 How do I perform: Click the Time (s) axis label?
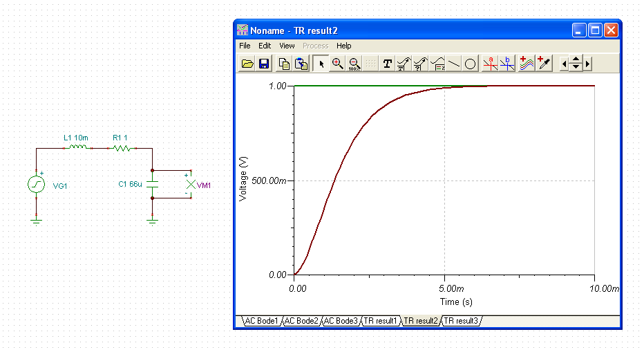(x=456, y=302)
